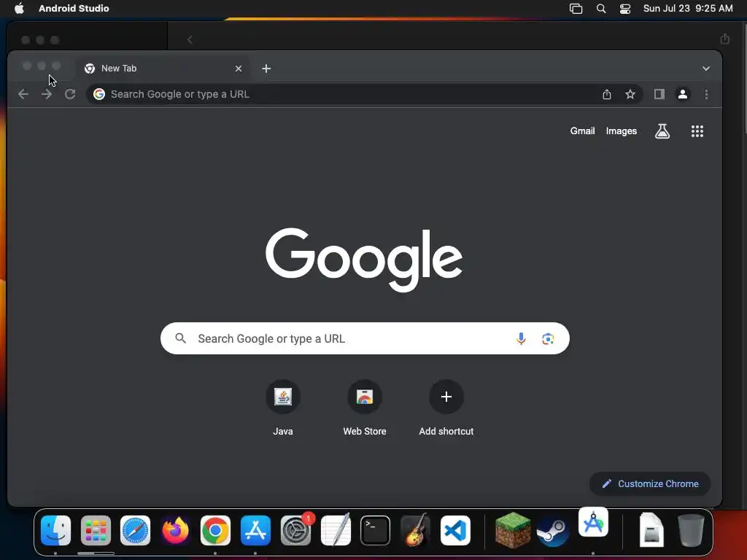Launch Terminal from the dock
This screenshot has width=747, height=560.
click(x=376, y=531)
